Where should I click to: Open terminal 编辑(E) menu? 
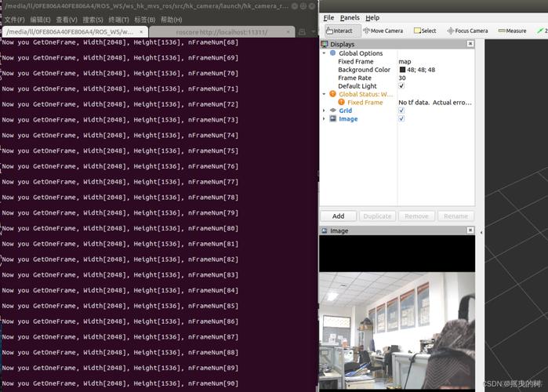pyautogui.click(x=40, y=20)
